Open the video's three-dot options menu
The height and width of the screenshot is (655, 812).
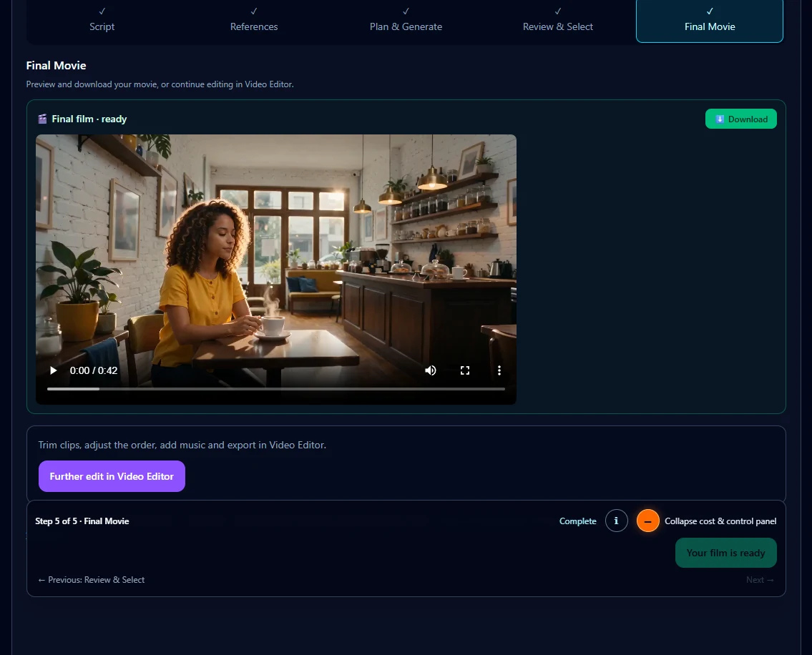tap(499, 370)
